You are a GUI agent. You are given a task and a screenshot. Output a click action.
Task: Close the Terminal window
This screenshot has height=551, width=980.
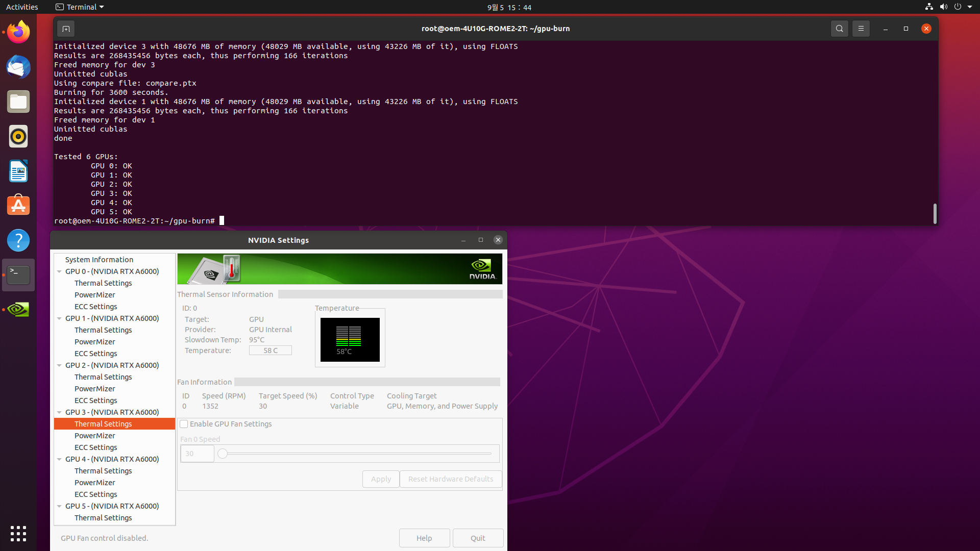926,29
